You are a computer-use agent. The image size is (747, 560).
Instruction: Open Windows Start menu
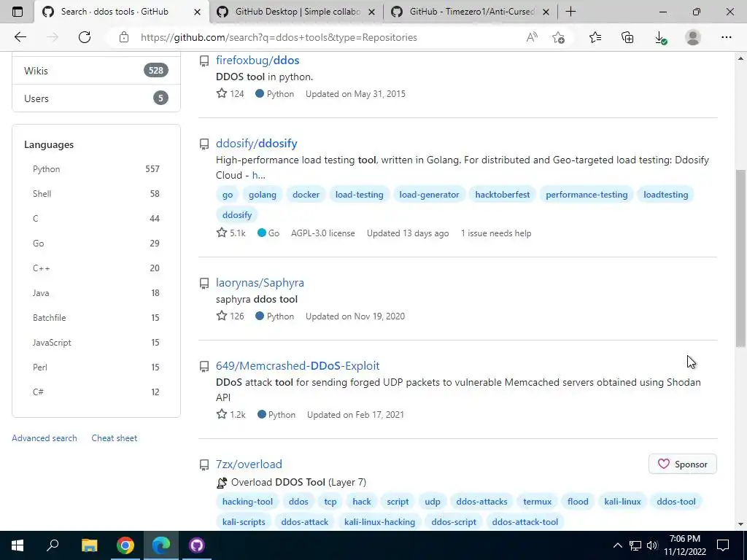(x=18, y=545)
